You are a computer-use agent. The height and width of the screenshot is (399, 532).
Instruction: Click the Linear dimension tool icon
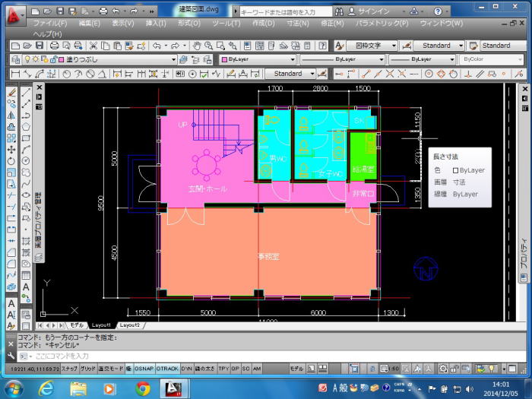tap(15, 74)
